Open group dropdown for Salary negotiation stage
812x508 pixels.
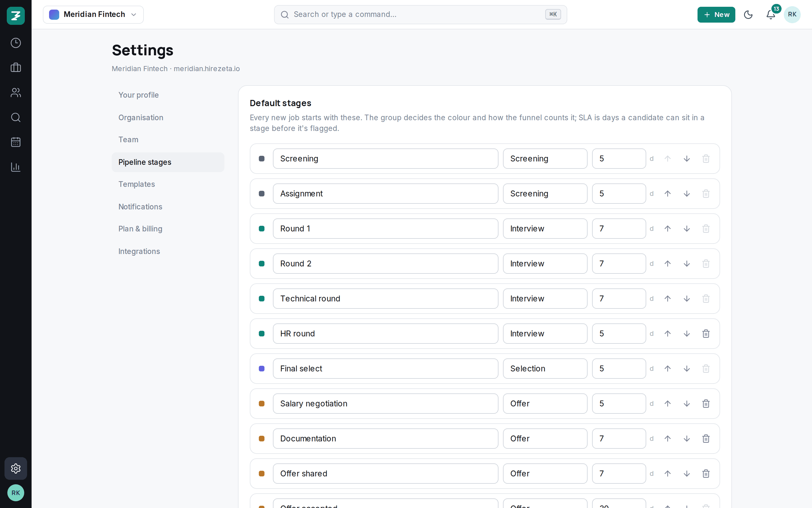545,404
